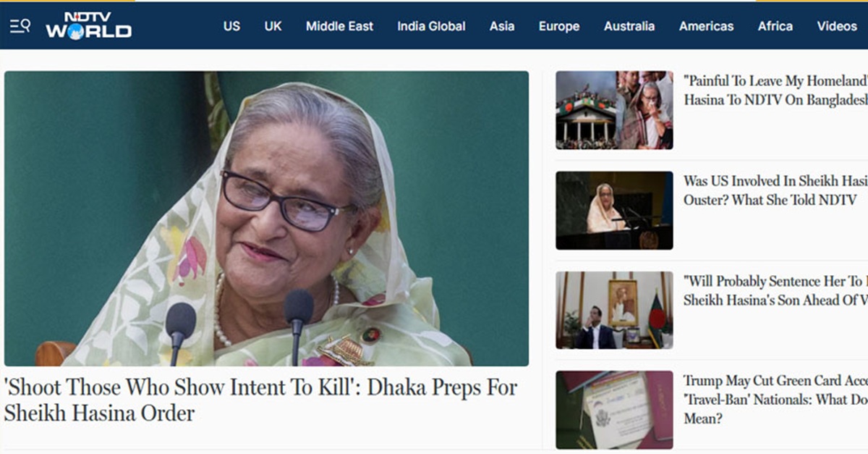Read 'Shoot Those Who Show Intent To Kill' headline
The height and width of the screenshot is (454, 868).
pyautogui.click(x=260, y=400)
